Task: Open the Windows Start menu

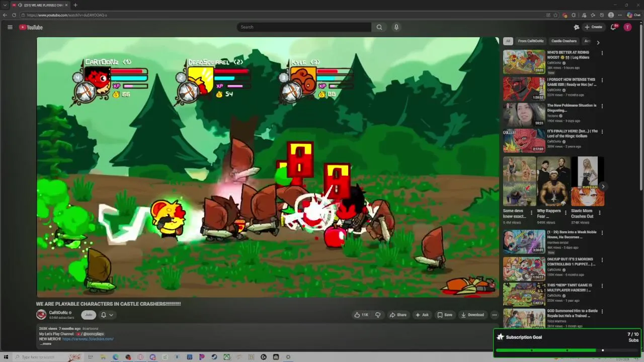Action: [x=6, y=357]
